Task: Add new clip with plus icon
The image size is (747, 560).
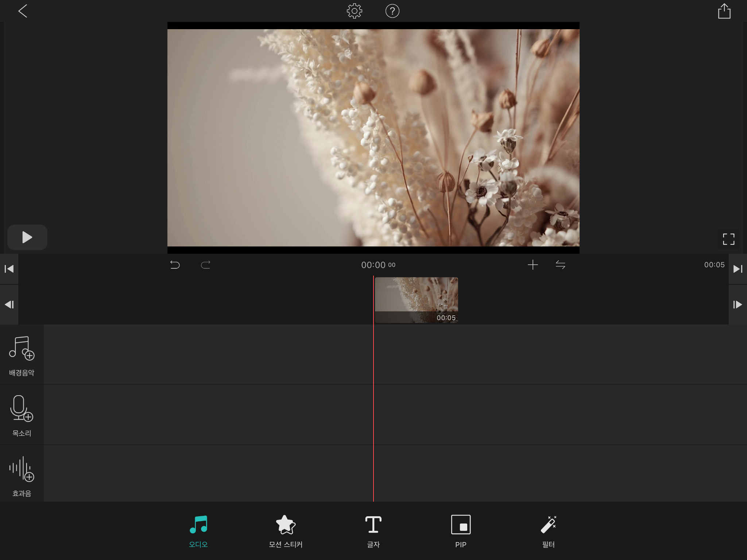Action: pos(533,265)
